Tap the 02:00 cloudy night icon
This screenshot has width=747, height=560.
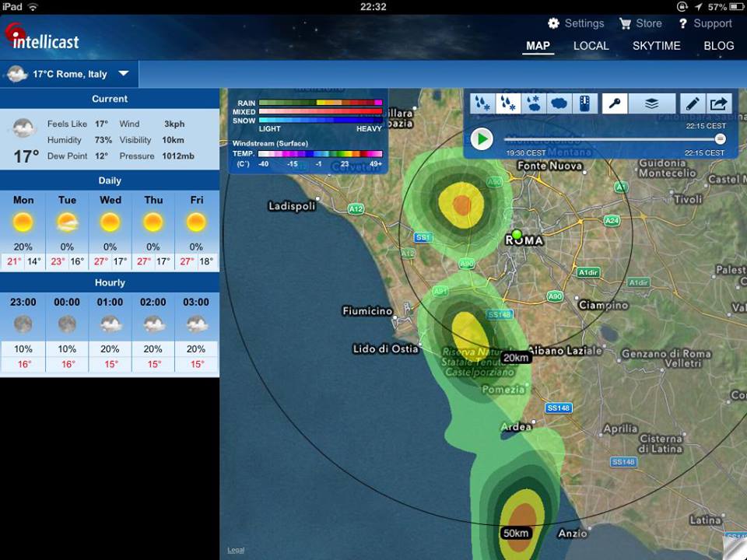click(x=153, y=324)
